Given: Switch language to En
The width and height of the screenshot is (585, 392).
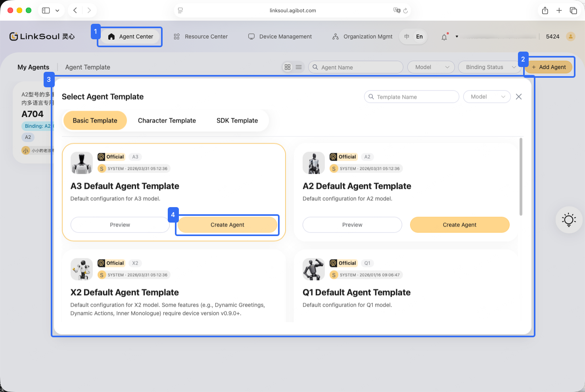Looking at the screenshot, I should click(x=419, y=37).
